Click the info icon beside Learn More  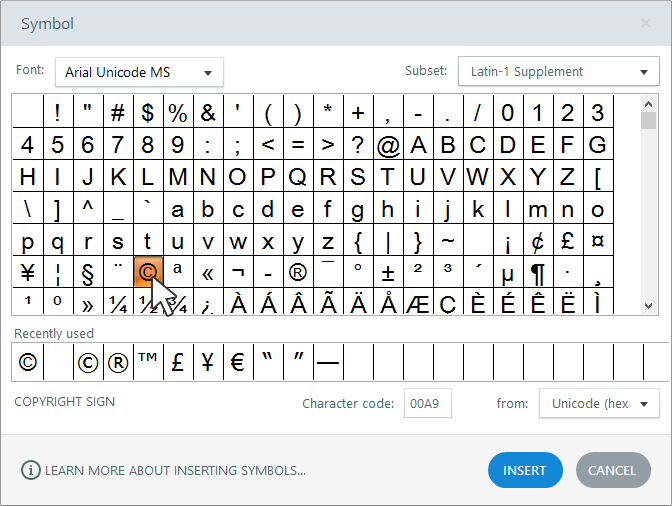(x=31, y=470)
